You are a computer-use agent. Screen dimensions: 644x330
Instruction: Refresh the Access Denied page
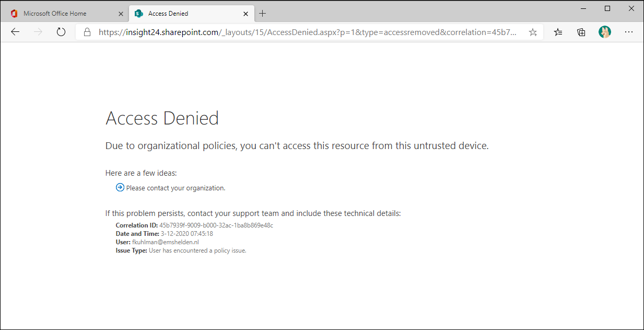coord(61,32)
